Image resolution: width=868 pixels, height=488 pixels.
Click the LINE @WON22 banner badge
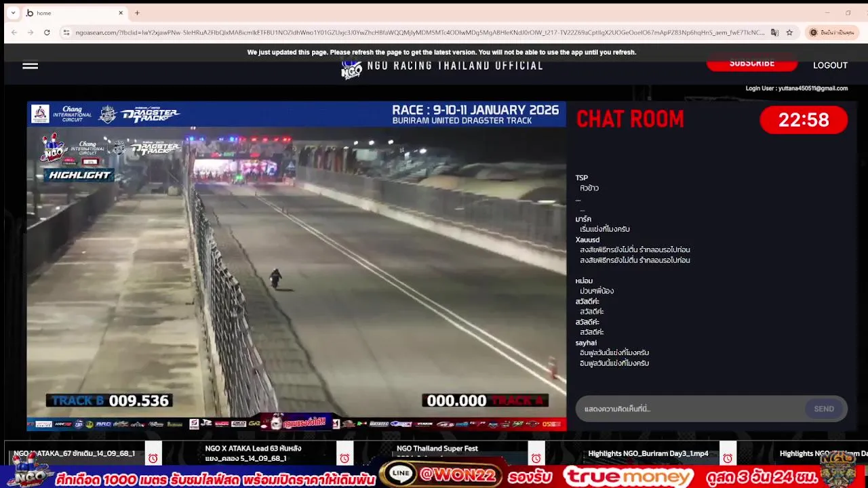point(439,475)
